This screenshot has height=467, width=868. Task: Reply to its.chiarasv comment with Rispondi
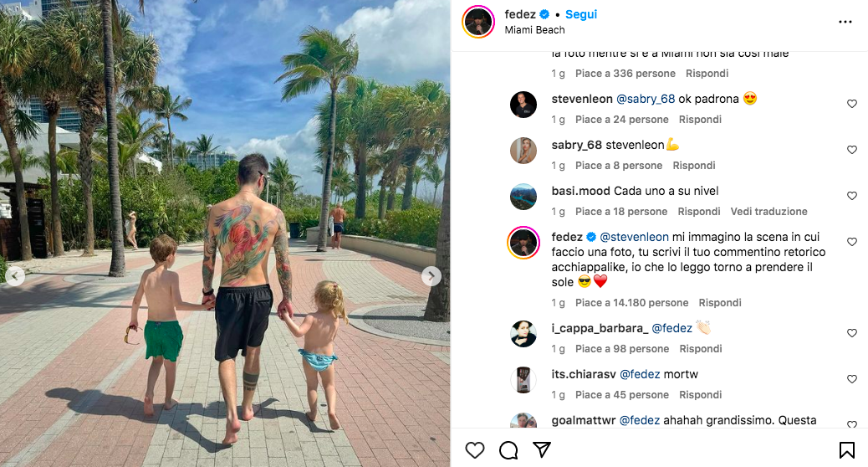700,395
